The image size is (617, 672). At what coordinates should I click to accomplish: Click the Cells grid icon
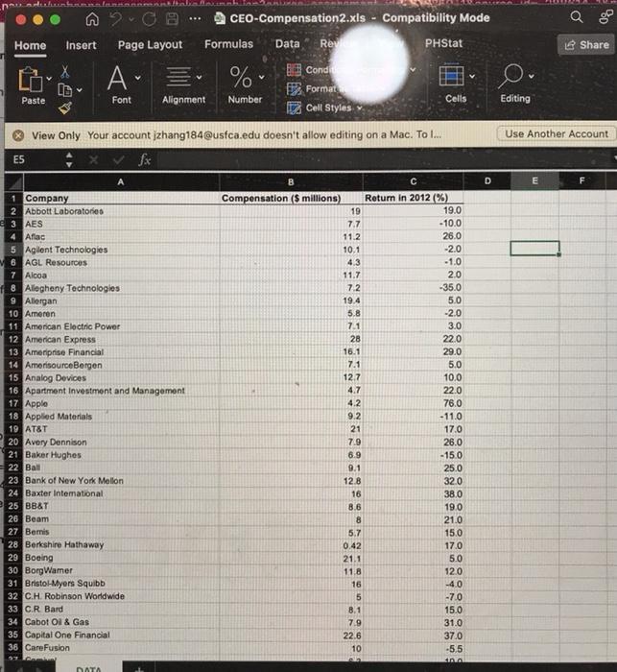pos(451,76)
